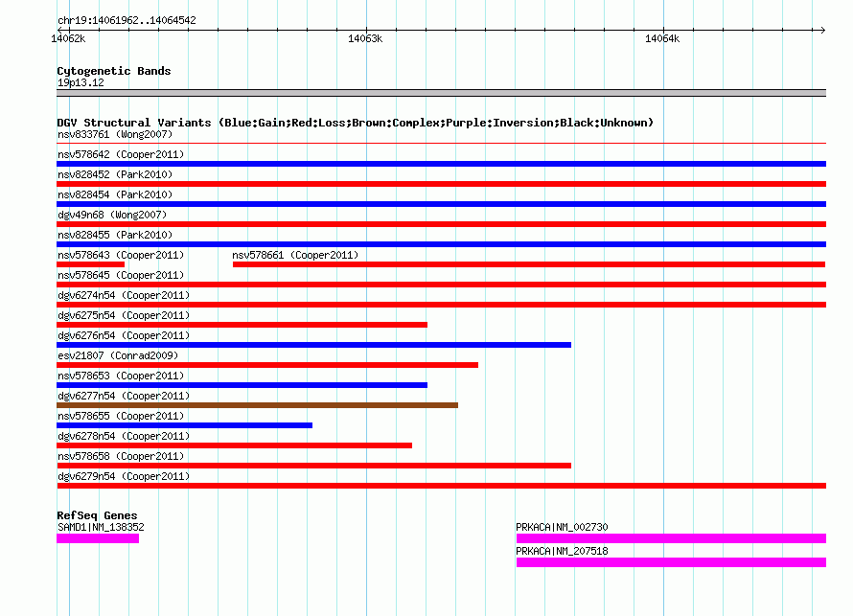
Task: Click the 'nsv578642 (Cooper2011)' label
Action: (x=121, y=154)
